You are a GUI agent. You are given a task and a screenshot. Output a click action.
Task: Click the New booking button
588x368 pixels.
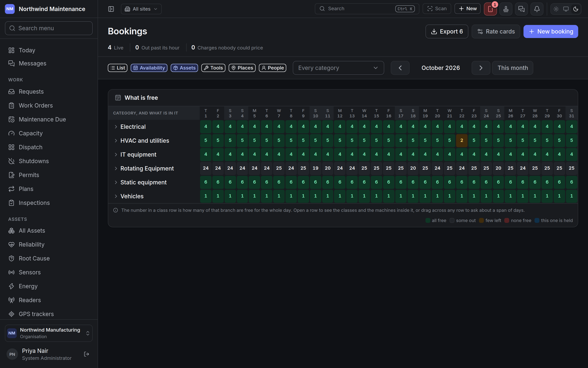pyautogui.click(x=551, y=31)
